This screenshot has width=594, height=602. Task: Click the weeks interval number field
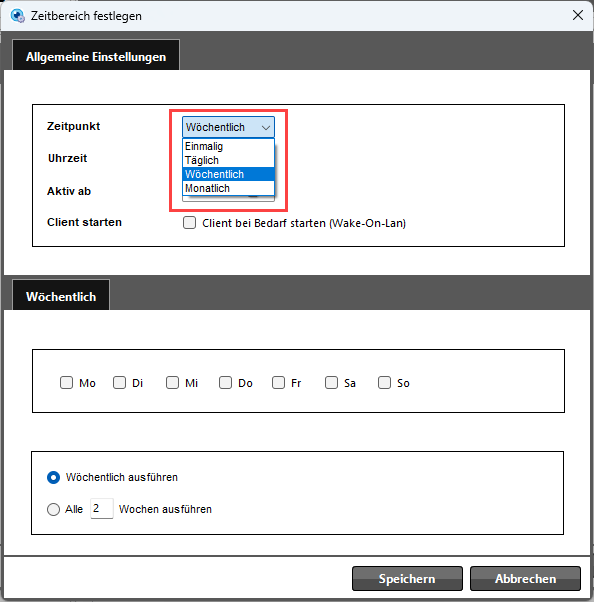click(102, 509)
